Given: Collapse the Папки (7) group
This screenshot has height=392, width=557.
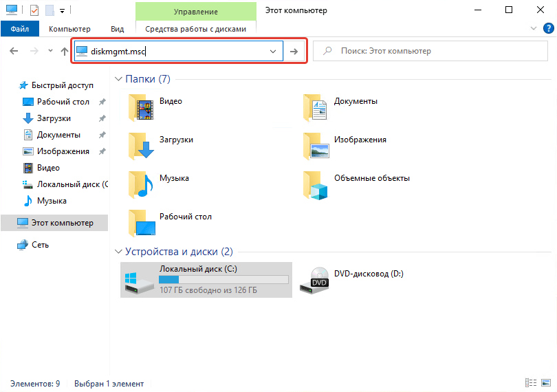Looking at the screenshot, I should [119, 79].
